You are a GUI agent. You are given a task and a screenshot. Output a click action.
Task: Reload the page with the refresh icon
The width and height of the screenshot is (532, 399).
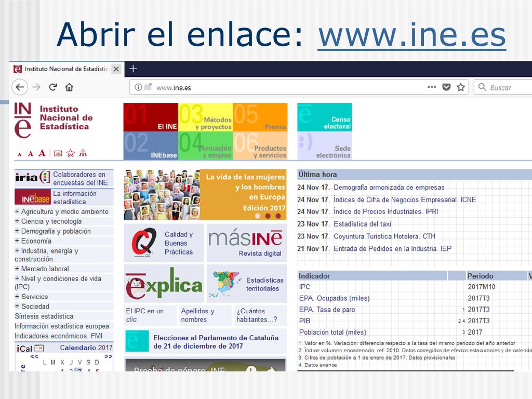[53, 87]
